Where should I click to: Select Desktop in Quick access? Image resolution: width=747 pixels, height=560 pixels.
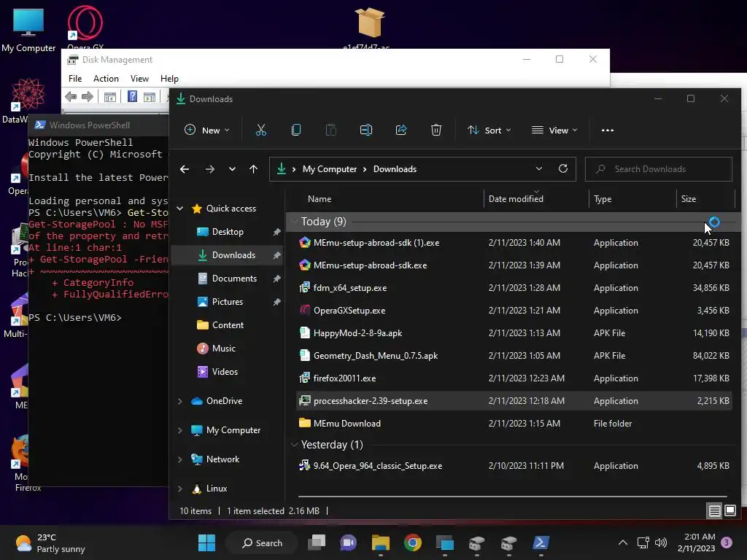pyautogui.click(x=228, y=232)
